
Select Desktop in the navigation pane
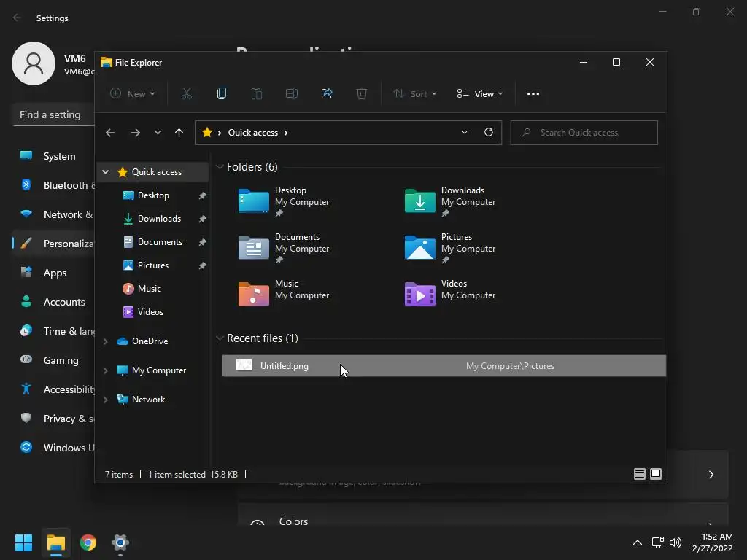point(153,195)
